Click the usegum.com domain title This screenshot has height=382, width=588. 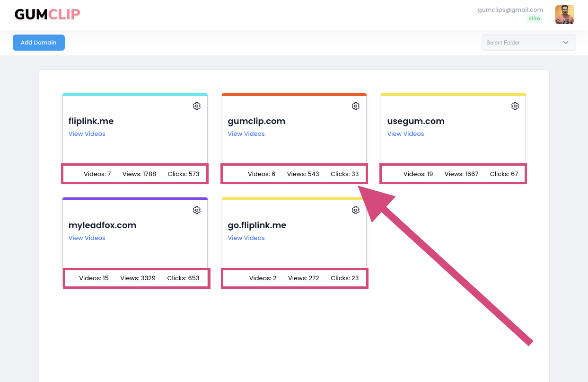point(416,121)
